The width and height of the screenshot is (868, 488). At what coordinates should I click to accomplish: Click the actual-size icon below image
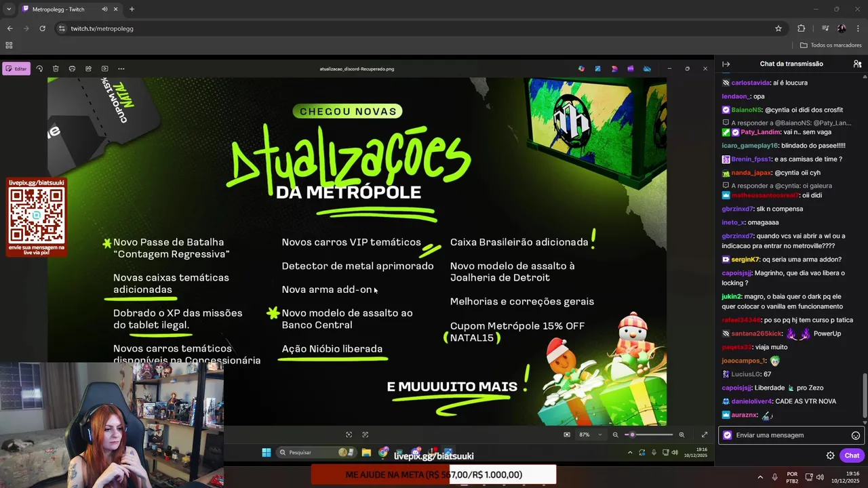(366, 434)
